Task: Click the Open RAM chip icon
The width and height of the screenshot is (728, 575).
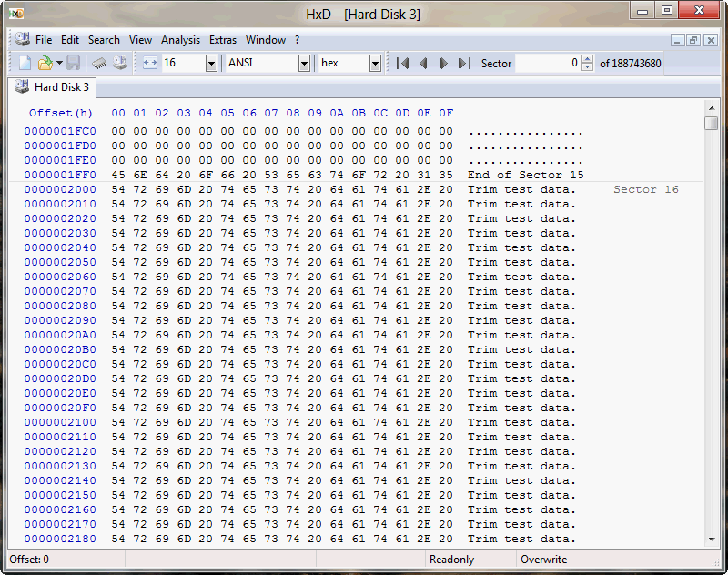Action: tap(100, 63)
